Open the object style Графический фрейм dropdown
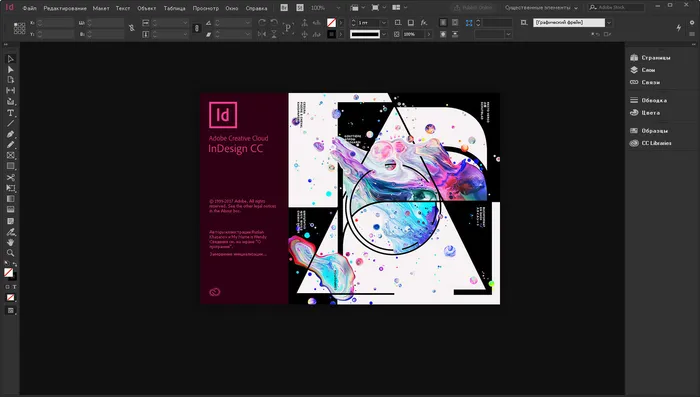 (x=609, y=22)
